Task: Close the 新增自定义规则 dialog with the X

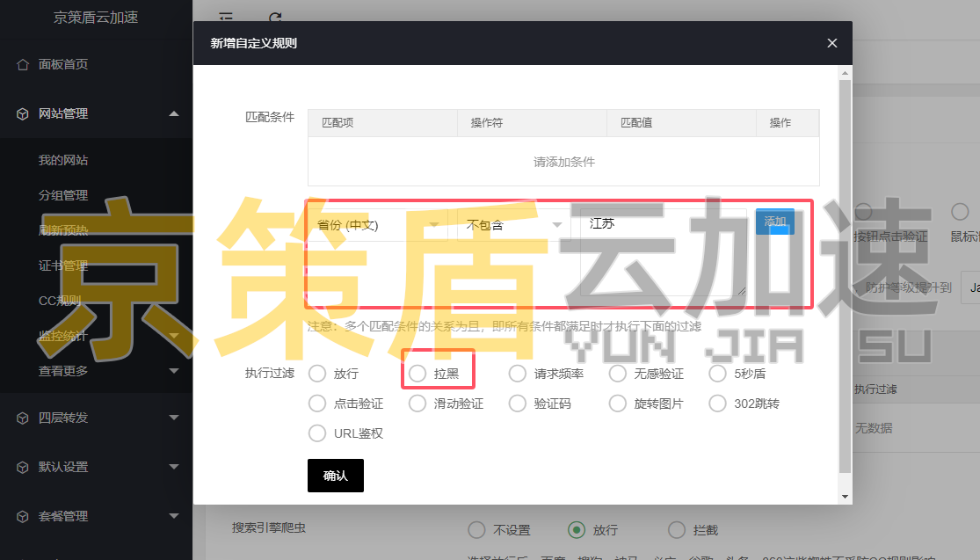Action: [x=831, y=42]
